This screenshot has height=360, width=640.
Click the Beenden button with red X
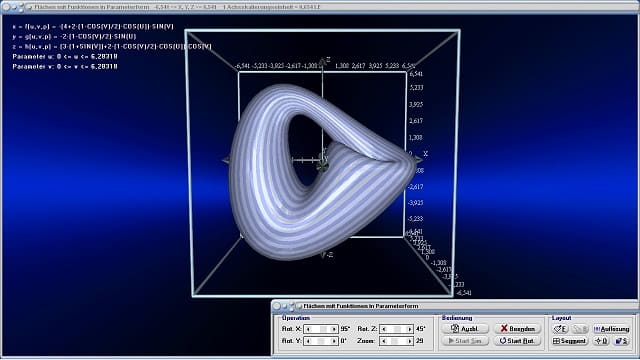point(517,329)
